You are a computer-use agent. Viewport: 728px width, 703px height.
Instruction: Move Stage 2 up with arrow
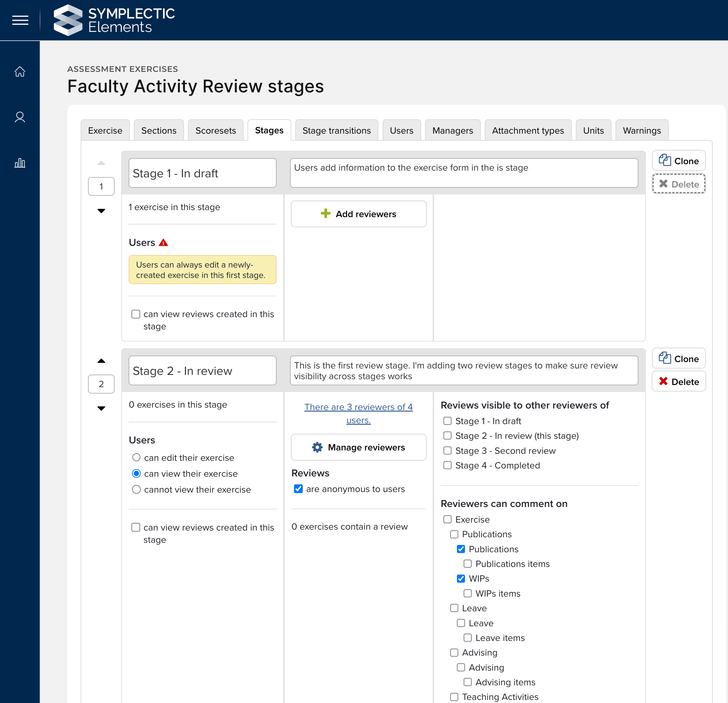(x=101, y=361)
